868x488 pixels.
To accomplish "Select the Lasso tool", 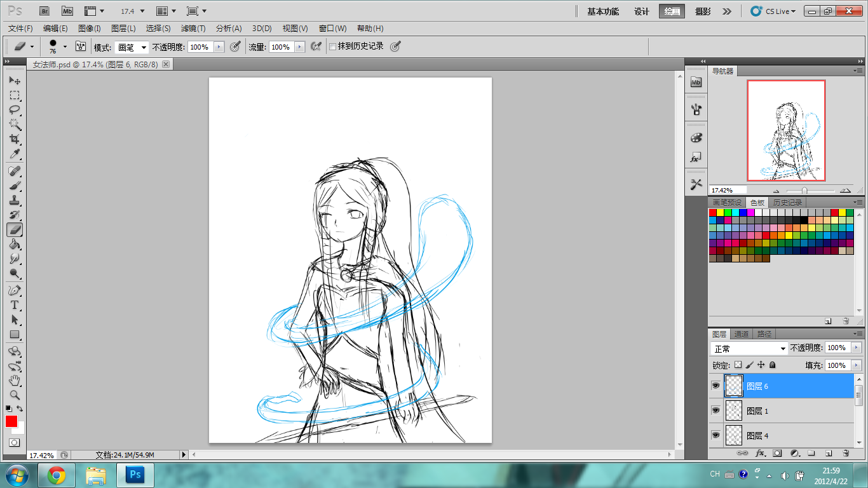I will point(15,110).
